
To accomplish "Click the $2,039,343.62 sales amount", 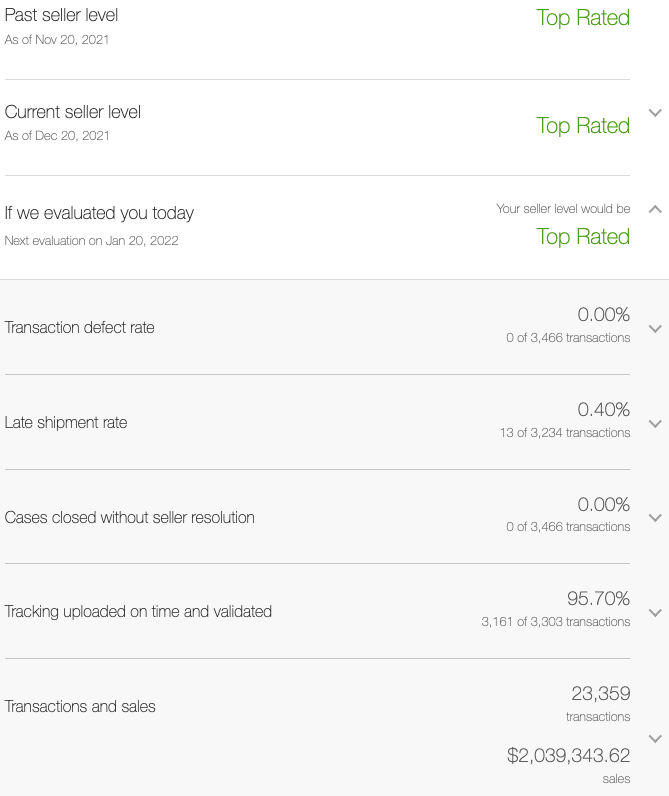I will [568, 755].
